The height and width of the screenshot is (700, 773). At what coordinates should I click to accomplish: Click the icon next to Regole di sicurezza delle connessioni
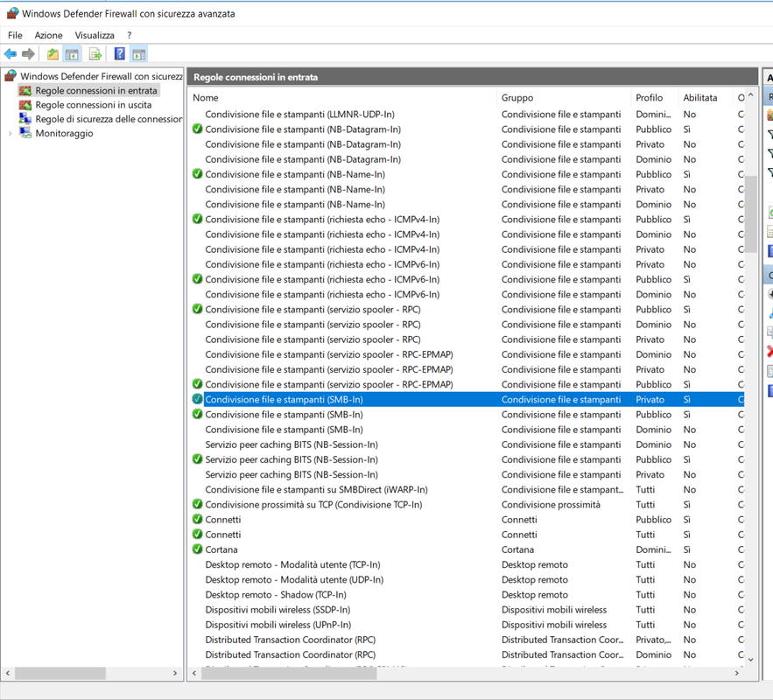coord(25,119)
